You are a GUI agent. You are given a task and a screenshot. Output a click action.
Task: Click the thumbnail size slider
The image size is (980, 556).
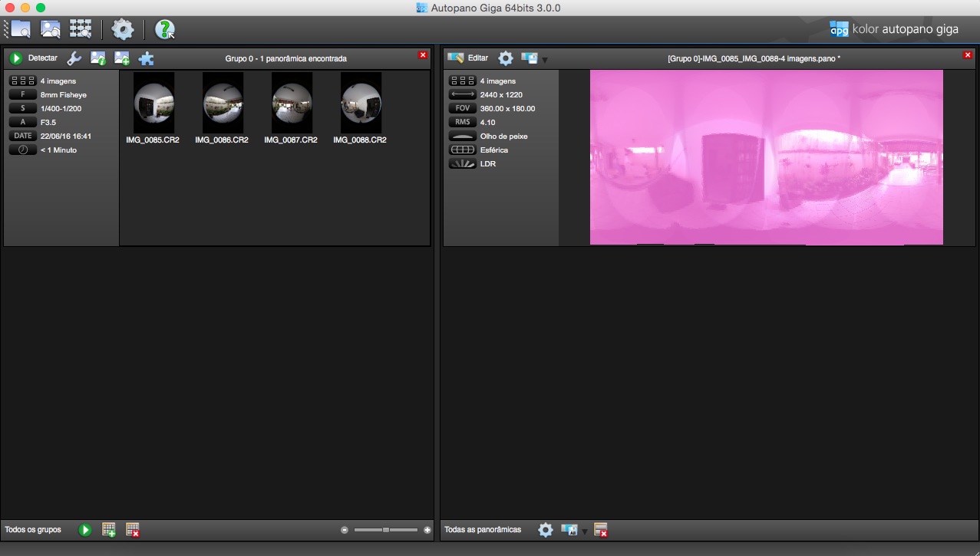click(386, 530)
